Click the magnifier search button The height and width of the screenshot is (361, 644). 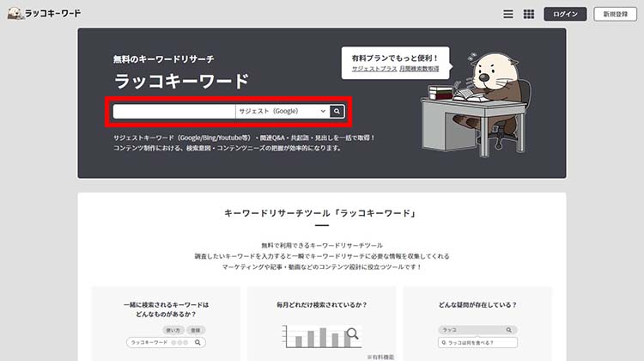pyautogui.click(x=337, y=112)
